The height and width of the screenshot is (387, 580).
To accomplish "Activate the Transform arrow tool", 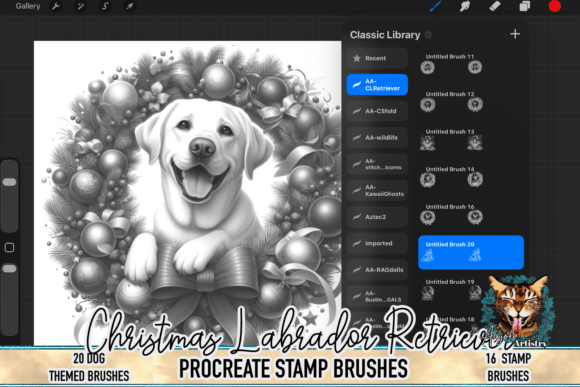I will 129,6.
